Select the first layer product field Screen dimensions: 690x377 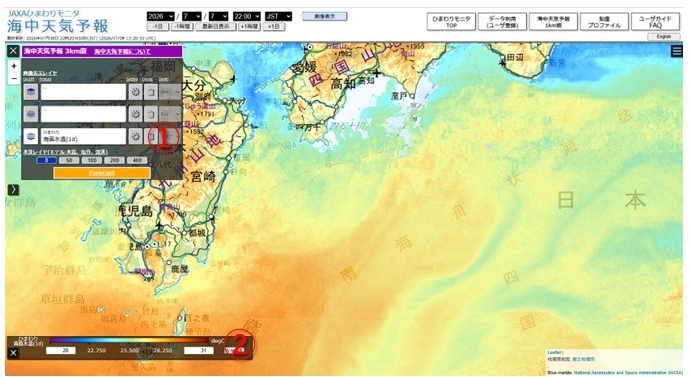[x=83, y=92]
